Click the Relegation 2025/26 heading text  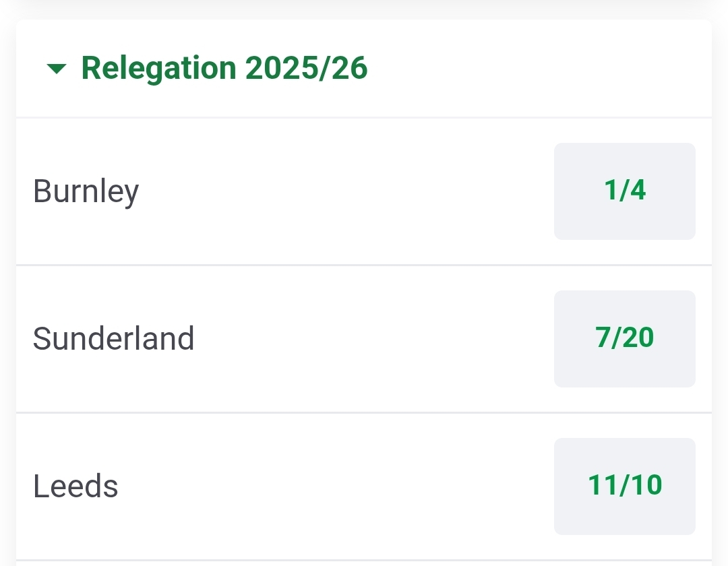point(224,69)
